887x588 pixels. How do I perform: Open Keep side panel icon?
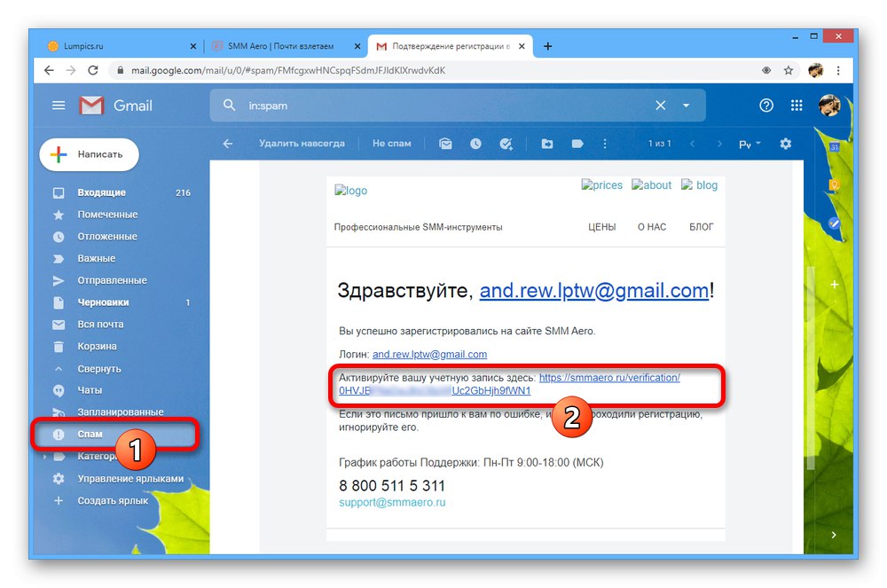[x=834, y=184]
